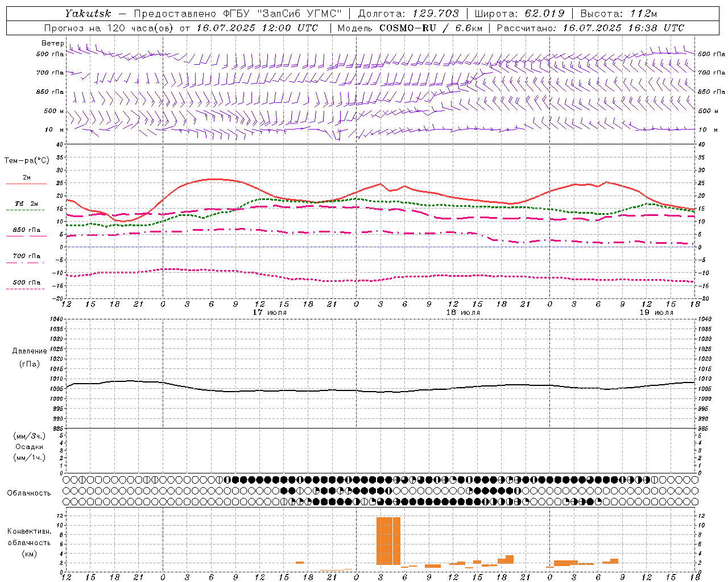
Task: Click the Давление pressure panel label
Action: pos(30,351)
